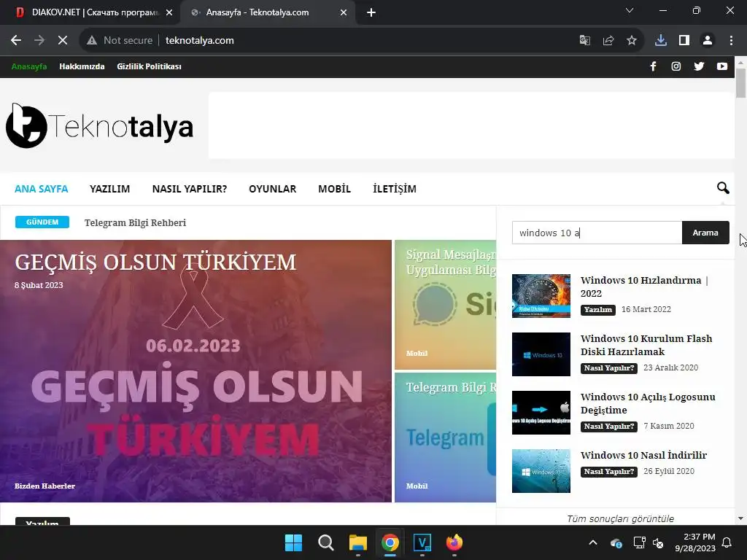Click the network tray icon
Viewport: 747px width, 560px height.
coord(639,542)
